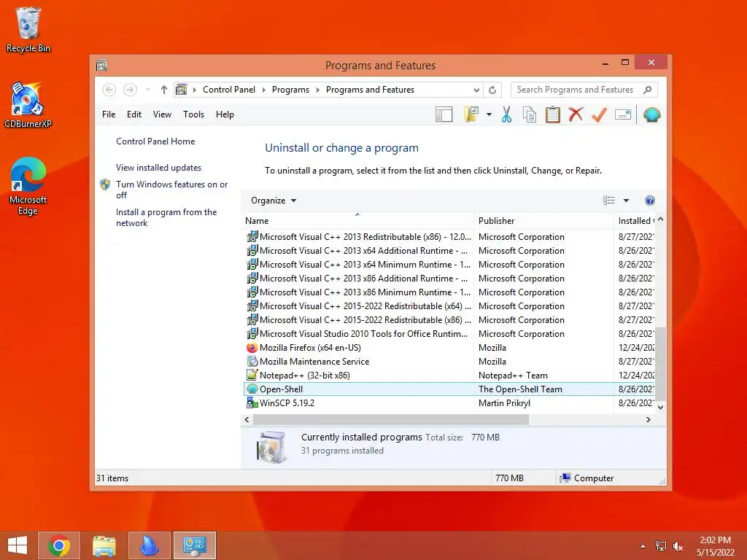
Task: Open File Explorer from the taskbar
Action: pyautogui.click(x=104, y=545)
